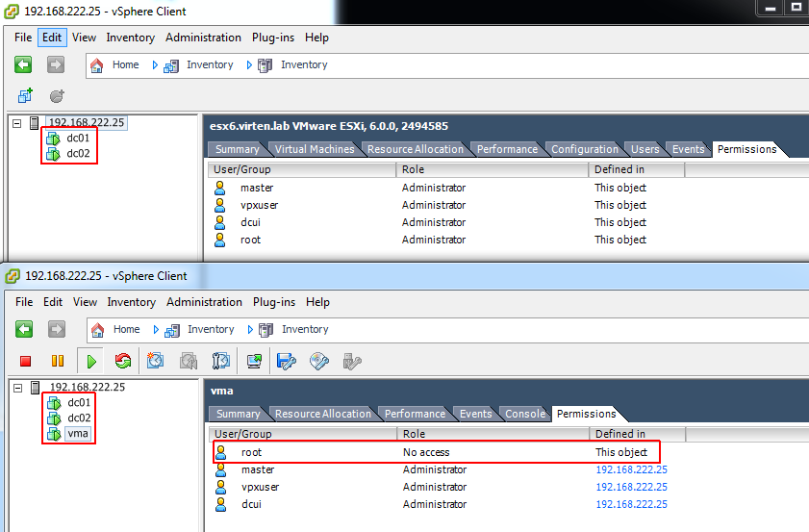This screenshot has width=809, height=532.
Task: Click the green Back arrow in the vma window
Action: (x=24, y=329)
